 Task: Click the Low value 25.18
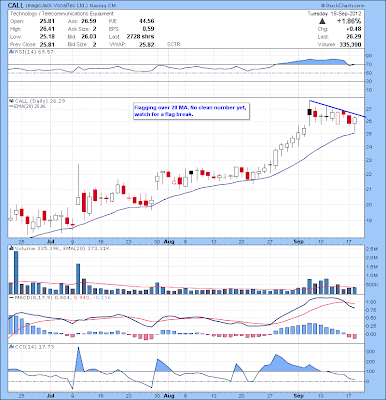point(47,36)
